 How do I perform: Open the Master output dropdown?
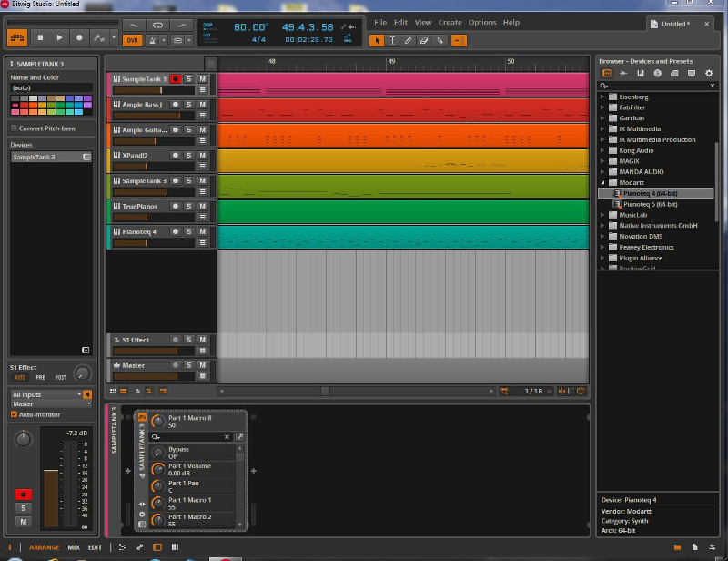tap(51, 403)
